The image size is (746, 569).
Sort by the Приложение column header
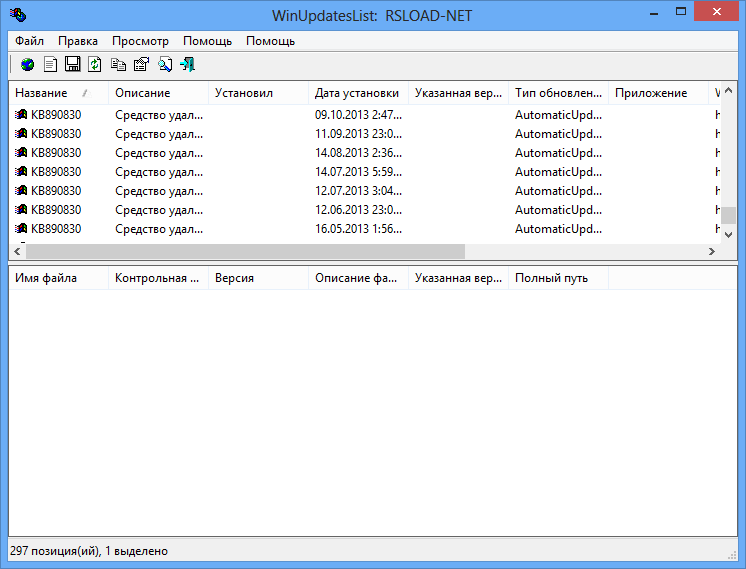point(658,93)
